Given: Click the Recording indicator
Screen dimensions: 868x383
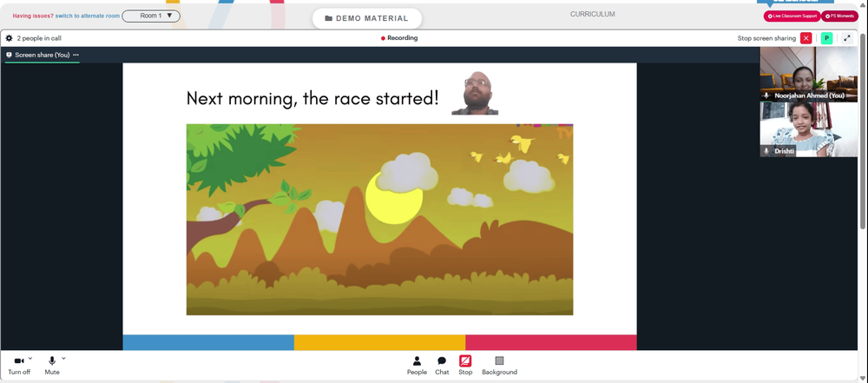Looking at the screenshot, I should [399, 38].
